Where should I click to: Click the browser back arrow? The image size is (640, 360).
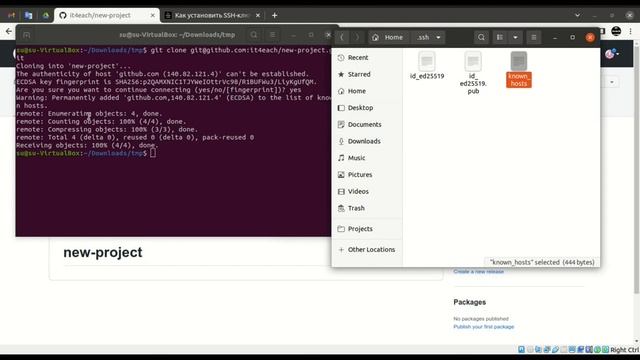coord(9,31)
